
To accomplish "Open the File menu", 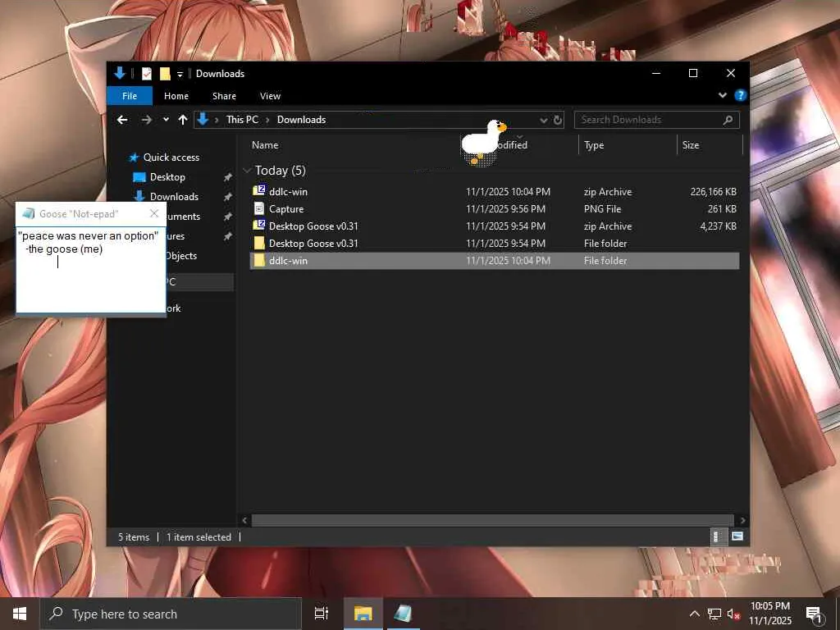I will [x=130, y=96].
